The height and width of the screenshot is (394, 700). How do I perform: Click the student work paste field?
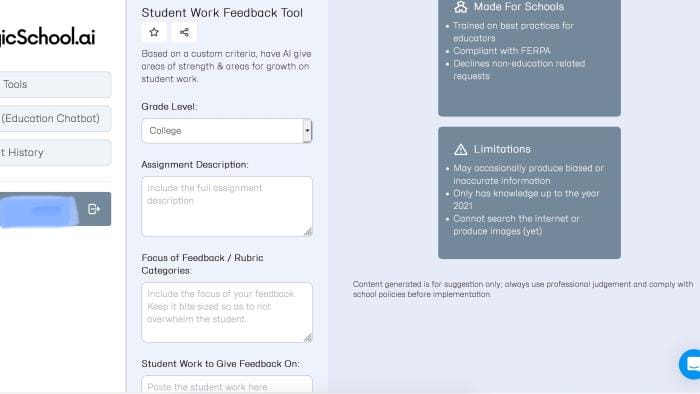tap(227, 385)
